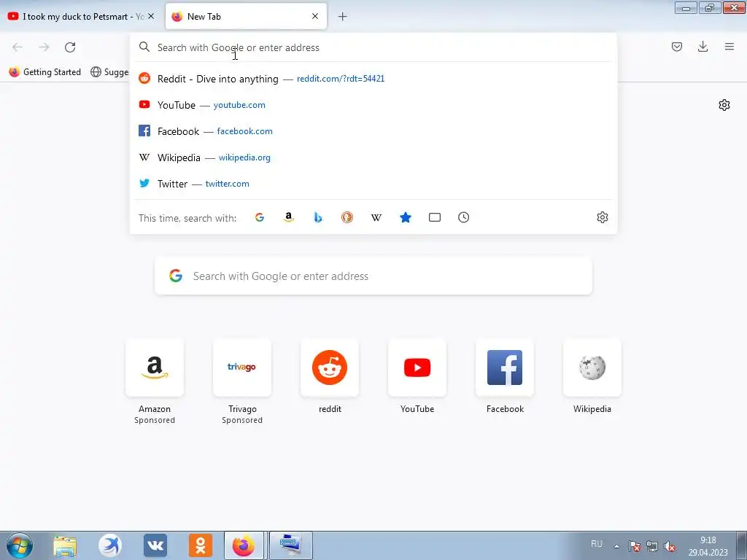Choose Reddit - Dive into anything suggestion
The image size is (747, 560).
373,79
